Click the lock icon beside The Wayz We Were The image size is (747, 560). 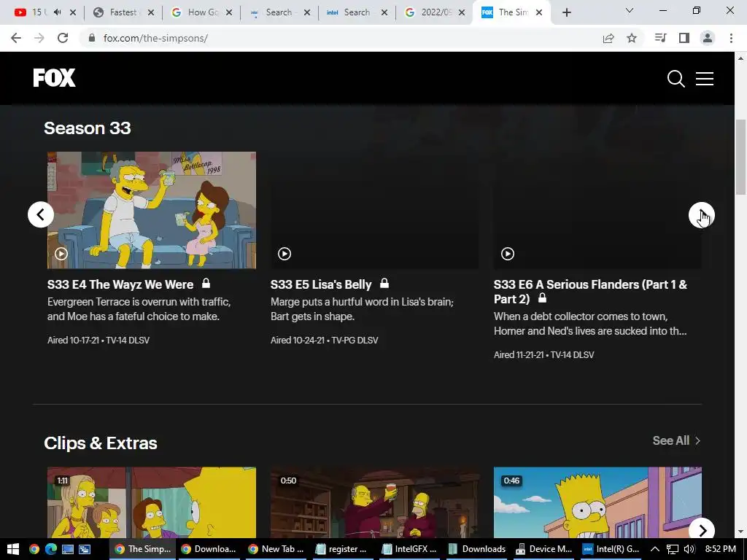pyautogui.click(x=206, y=284)
